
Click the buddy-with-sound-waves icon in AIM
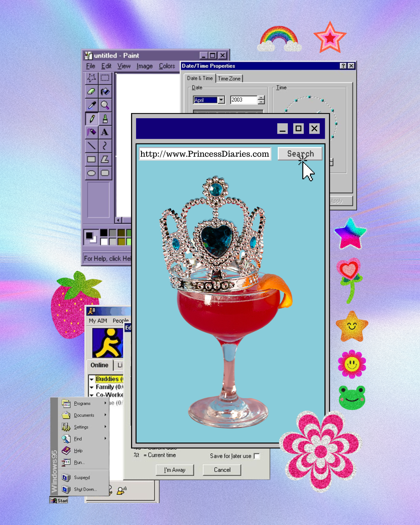(x=122, y=491)
